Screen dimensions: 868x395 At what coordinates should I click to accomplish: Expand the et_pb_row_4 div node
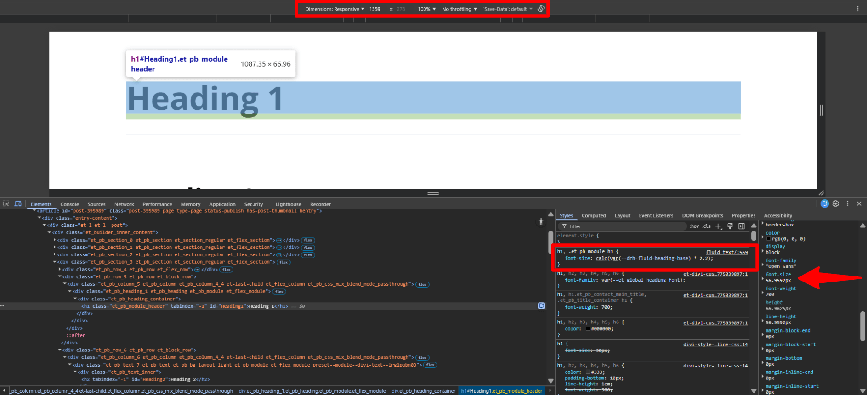point(60,270)
